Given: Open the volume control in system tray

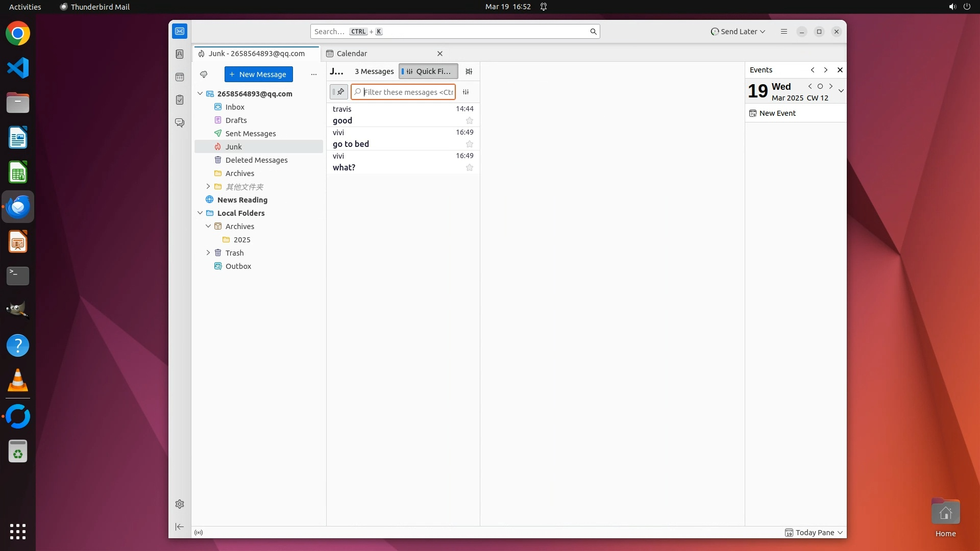Looking at the screenshot, I should (952, 7).
